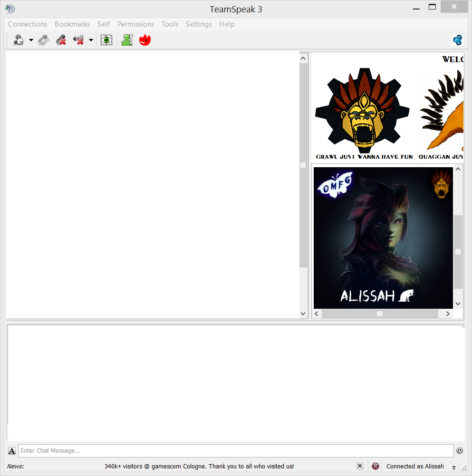The image size is (472, 476).
Task: Click the TeamSpeak logo in title bar
Action: point(10,9)
